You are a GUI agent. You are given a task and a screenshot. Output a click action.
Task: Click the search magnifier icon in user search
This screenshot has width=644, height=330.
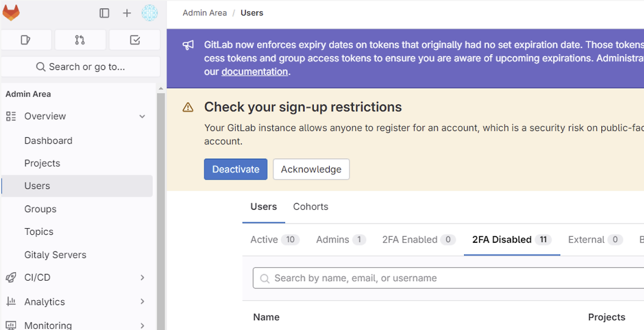(264, 279)
